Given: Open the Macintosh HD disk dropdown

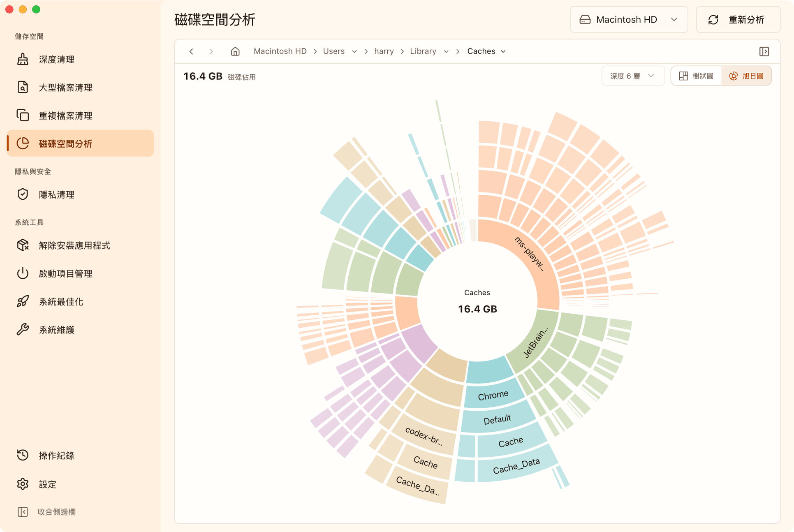Looking at the screenshot, I should pyautogui.click(x=629, y=20).
